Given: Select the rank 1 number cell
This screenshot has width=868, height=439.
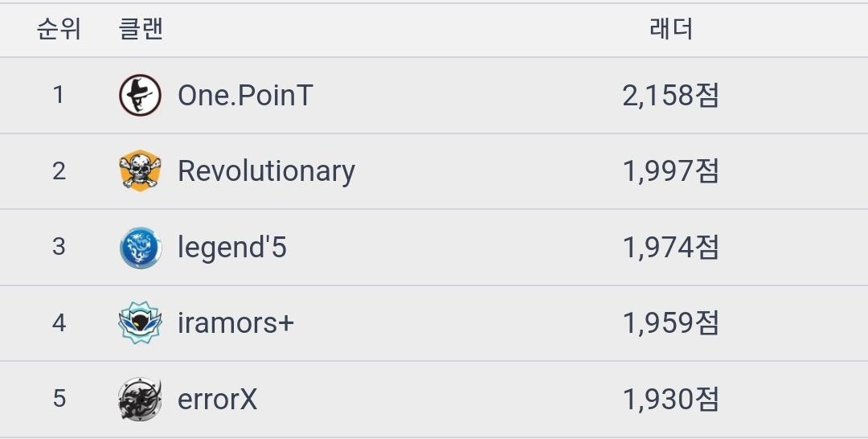Looking at the screenshot, I should [59, 96].
